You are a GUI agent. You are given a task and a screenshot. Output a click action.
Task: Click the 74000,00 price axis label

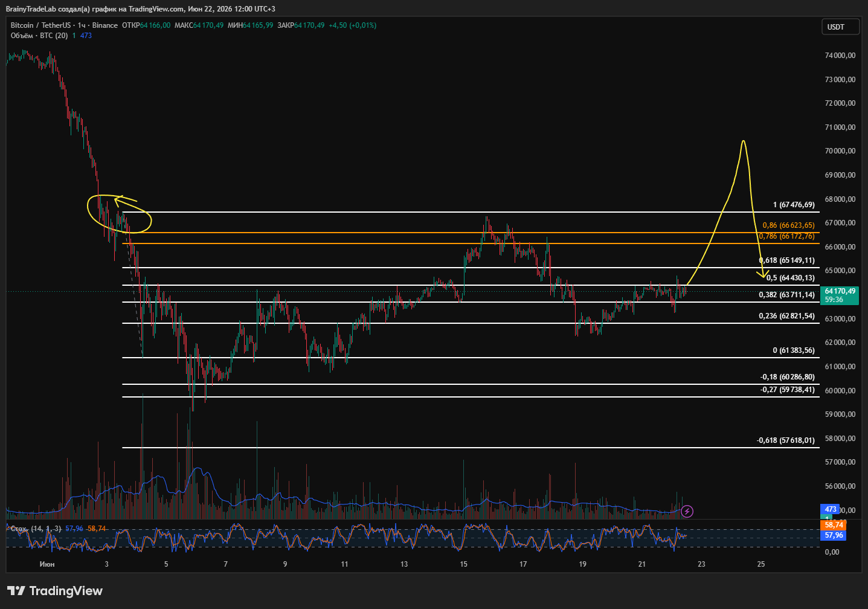pos(840,56)
